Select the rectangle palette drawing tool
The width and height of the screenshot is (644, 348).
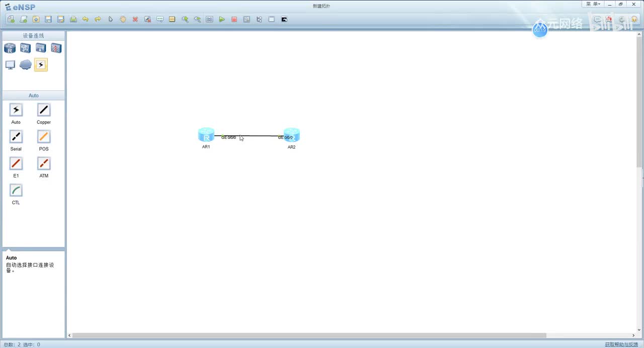click(172, 19)
